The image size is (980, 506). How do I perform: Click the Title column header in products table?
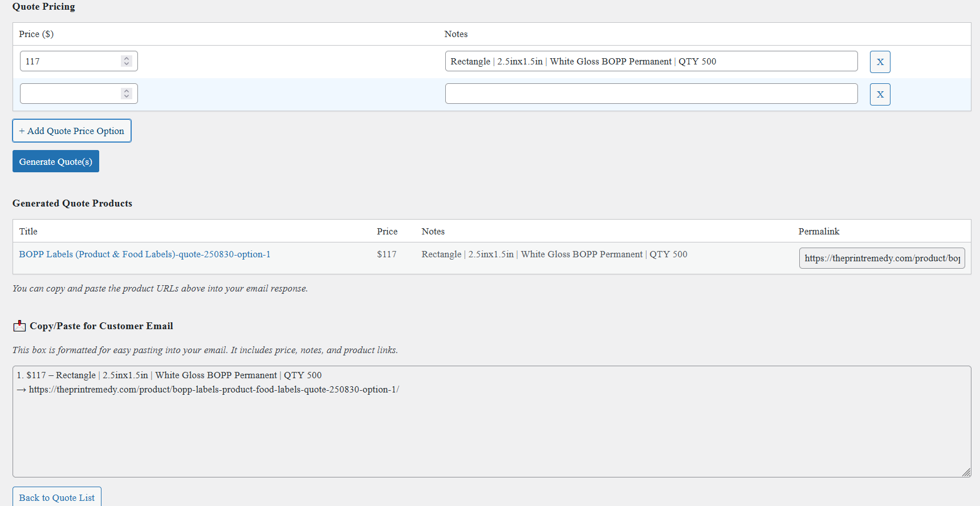pos(29,231)
